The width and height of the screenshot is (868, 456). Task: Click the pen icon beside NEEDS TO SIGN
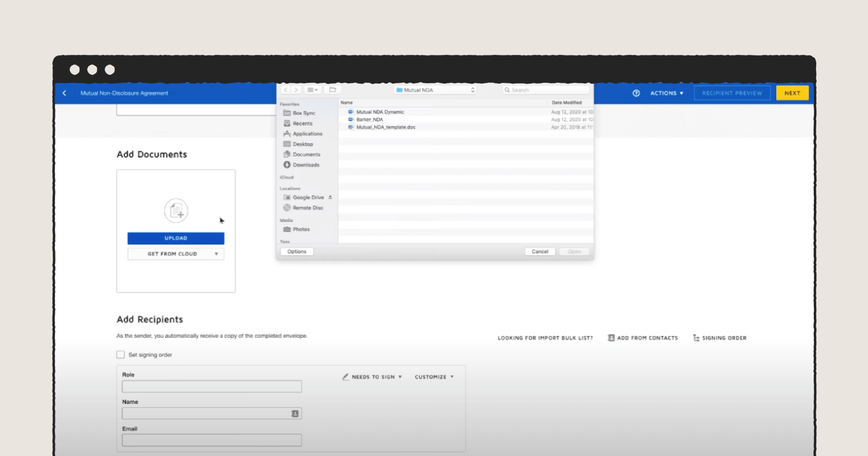[x=345, y=377]
